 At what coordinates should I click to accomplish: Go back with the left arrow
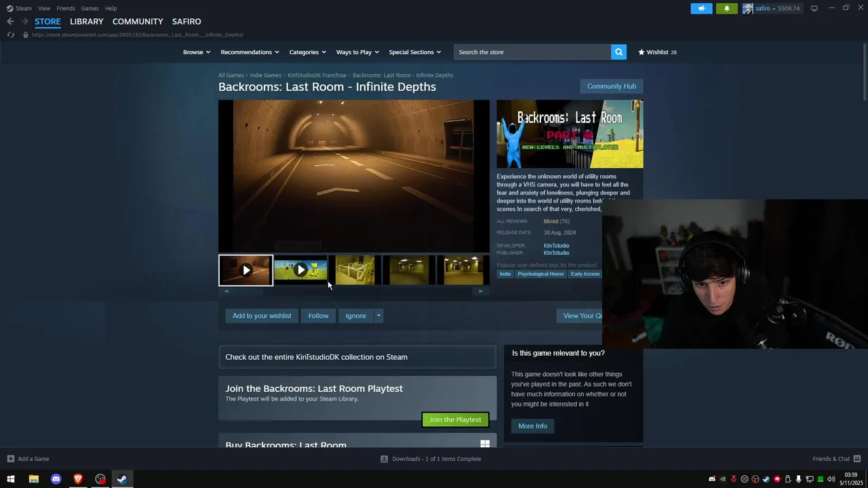(10, 22)
